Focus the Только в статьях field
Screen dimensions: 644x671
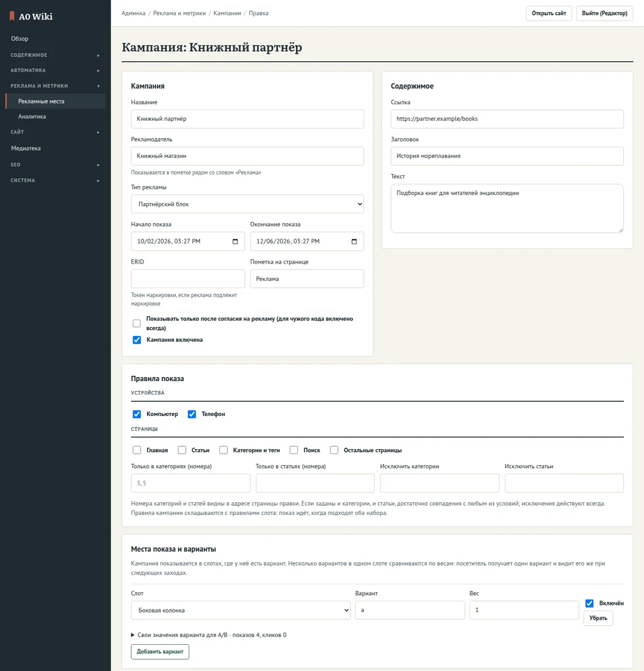315,483
